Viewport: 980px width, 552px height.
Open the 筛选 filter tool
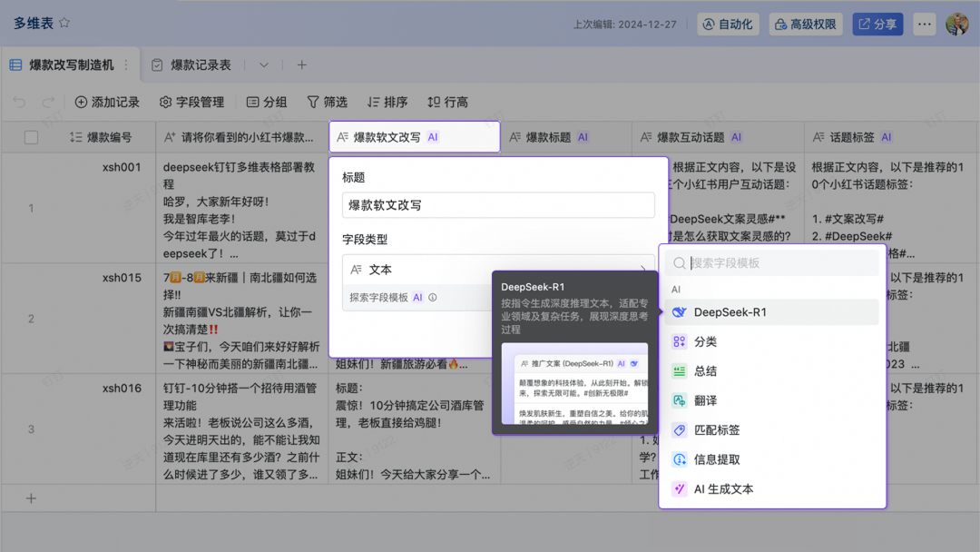(327, 102)
